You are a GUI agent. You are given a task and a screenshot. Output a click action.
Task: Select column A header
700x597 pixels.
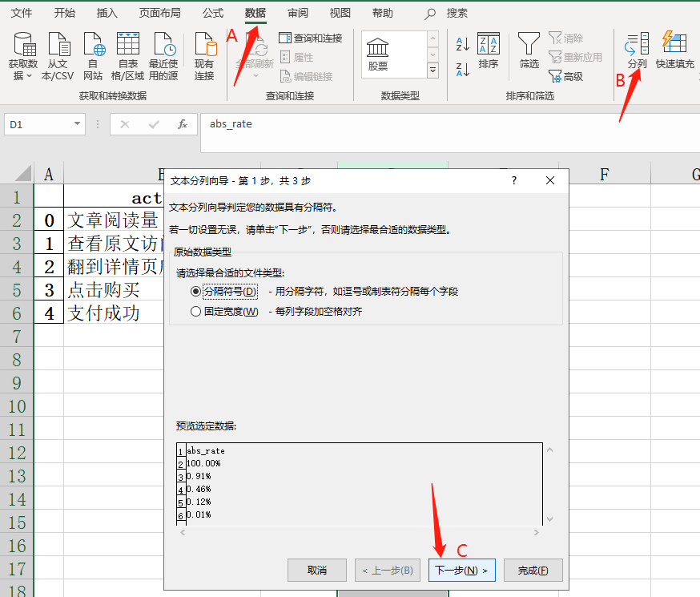coord(49,174)
